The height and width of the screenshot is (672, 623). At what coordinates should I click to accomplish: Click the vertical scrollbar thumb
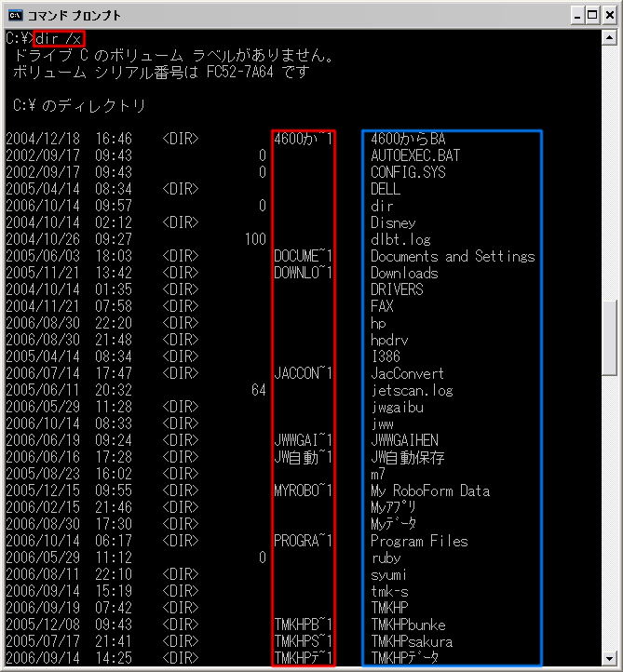point(609,339)
